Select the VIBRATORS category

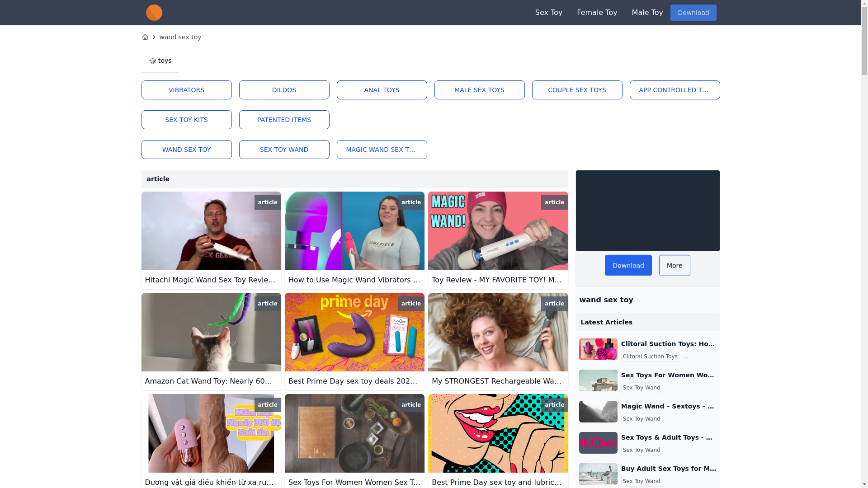click(186, 90)
